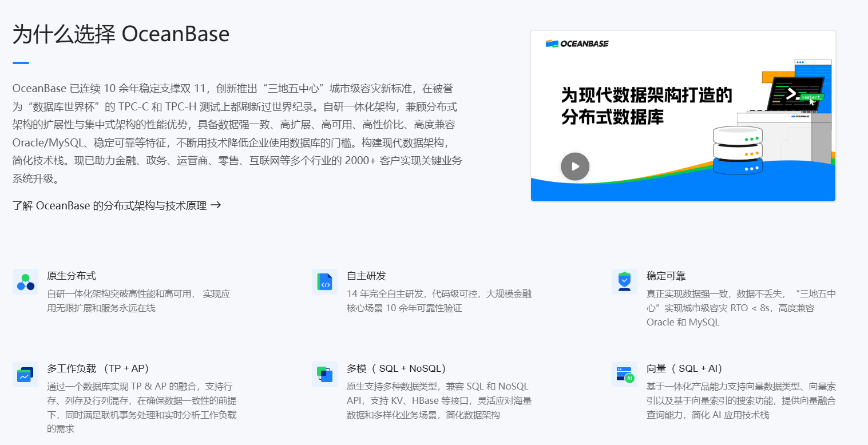Play the OceanBase intro video
The image size is (868, 445).
click(575, 166)
